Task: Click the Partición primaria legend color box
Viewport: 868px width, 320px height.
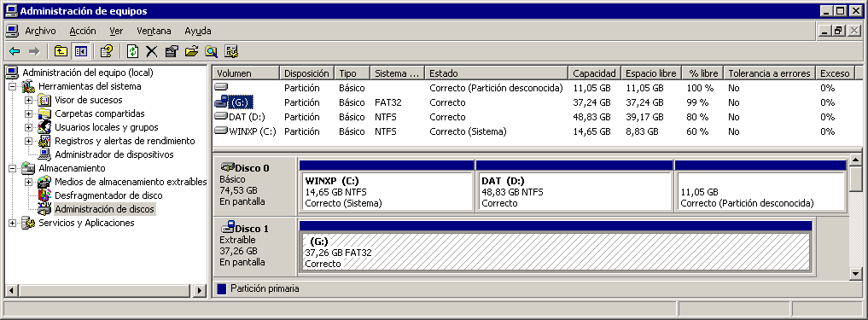Action: pyautogui.click(x=222, y=288)
